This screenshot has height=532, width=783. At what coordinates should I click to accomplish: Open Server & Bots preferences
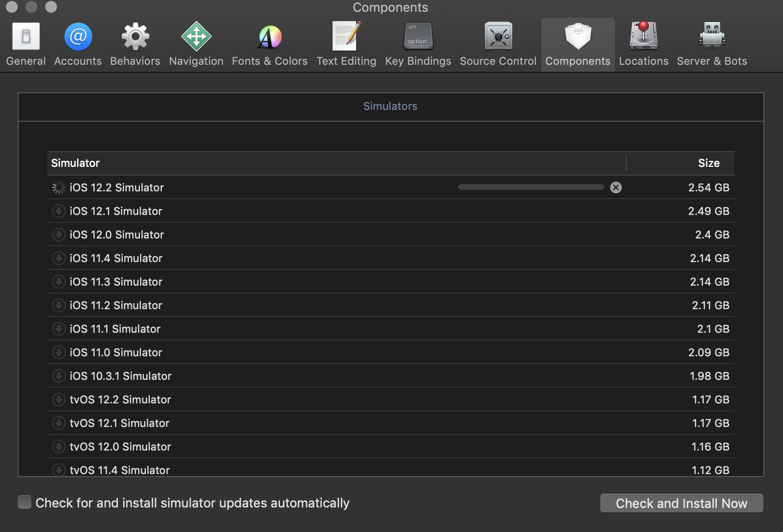tap(712, 44)
